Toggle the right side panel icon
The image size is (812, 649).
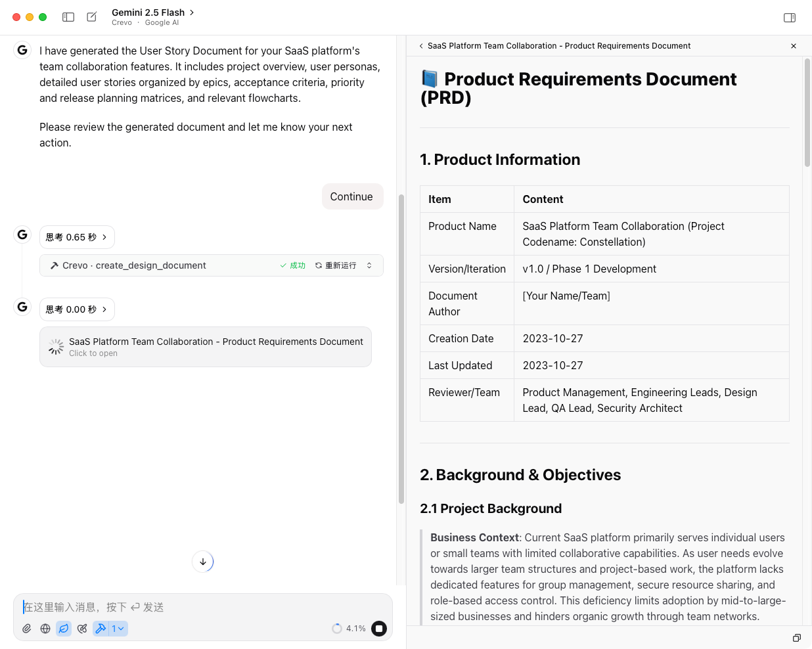pyautogui.click(x=790, y=18)
